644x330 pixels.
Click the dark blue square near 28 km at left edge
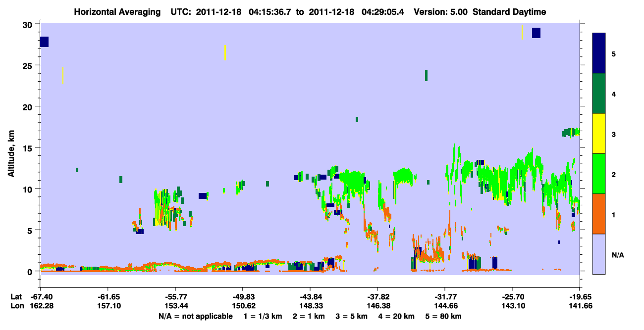44,42
